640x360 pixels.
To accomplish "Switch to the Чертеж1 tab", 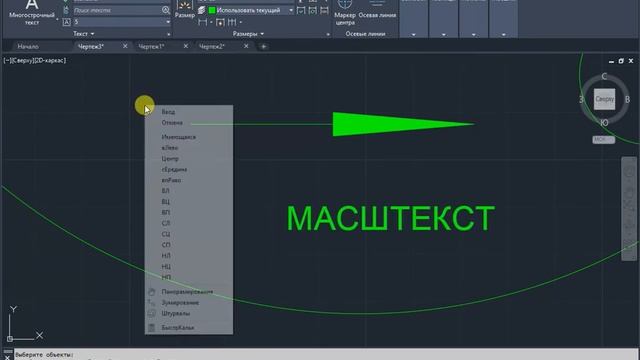I will 151,47.
